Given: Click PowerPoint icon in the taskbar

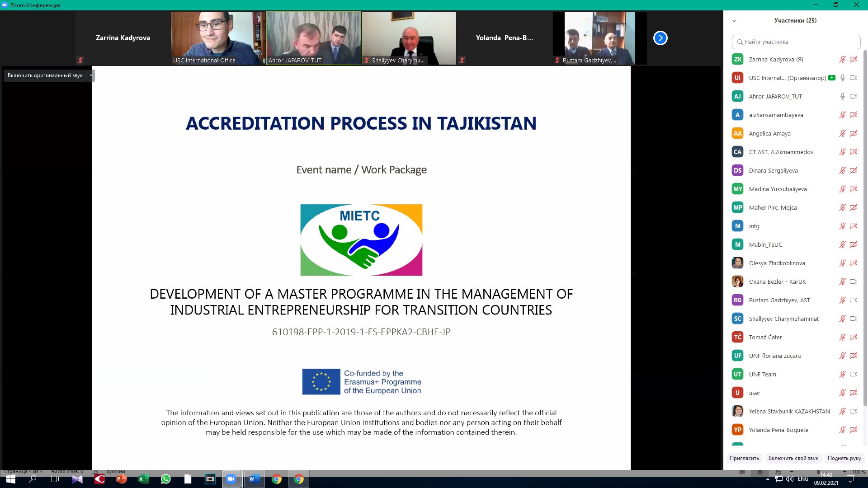Looking at the screenshot, I should click(121, 479).
